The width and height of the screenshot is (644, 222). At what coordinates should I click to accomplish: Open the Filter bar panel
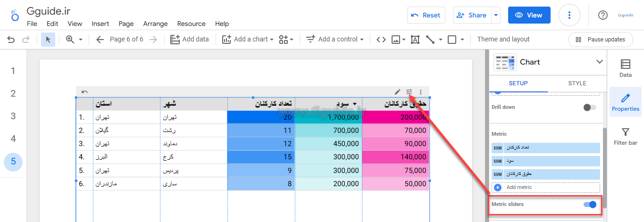pos(625,136)
